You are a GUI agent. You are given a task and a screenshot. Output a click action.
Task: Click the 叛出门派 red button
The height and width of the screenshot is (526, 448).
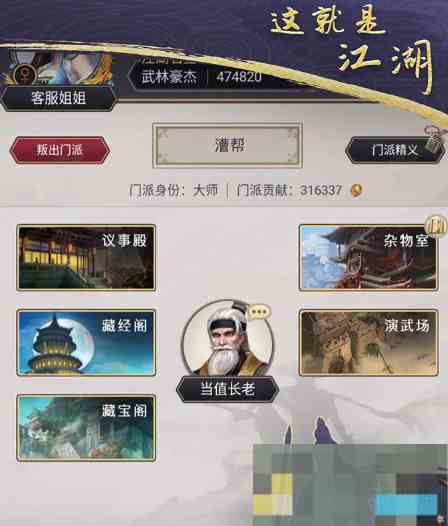(x=60, y=150)
